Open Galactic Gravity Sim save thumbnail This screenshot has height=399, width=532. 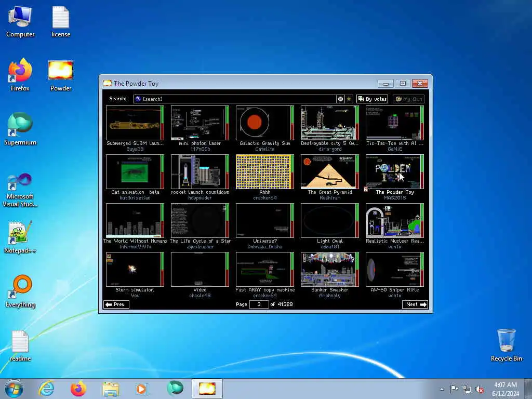[264, 123]
